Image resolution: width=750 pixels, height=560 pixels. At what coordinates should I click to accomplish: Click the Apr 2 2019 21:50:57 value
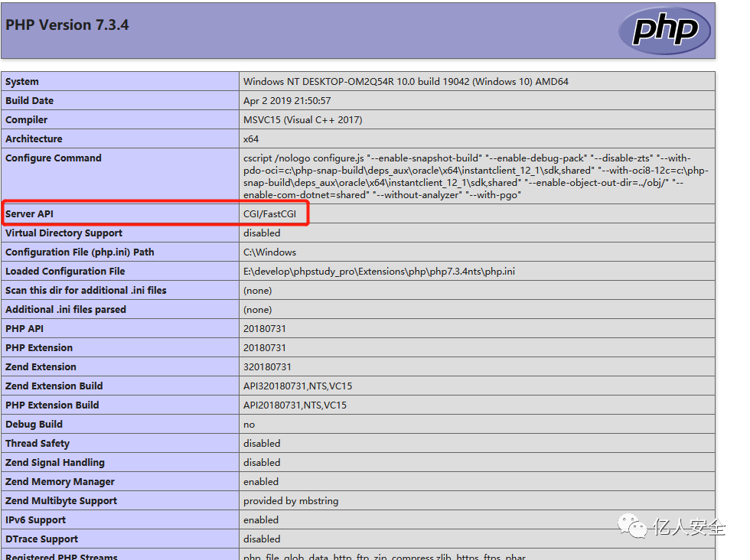click(287, 101)
